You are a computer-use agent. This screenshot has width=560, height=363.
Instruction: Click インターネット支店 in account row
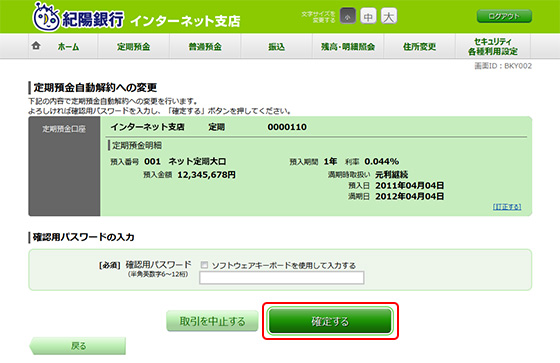[148, 127]
